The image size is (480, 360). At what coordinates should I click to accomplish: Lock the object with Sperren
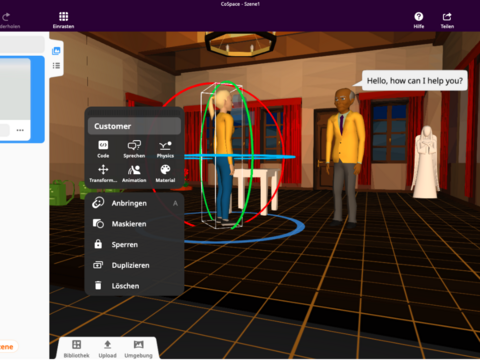pos(135,244)
